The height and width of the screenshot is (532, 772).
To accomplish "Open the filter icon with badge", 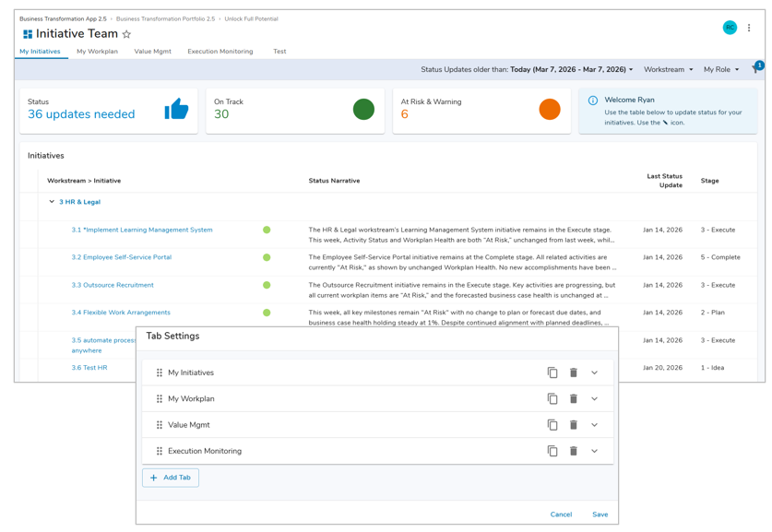I will pos(756,69).
